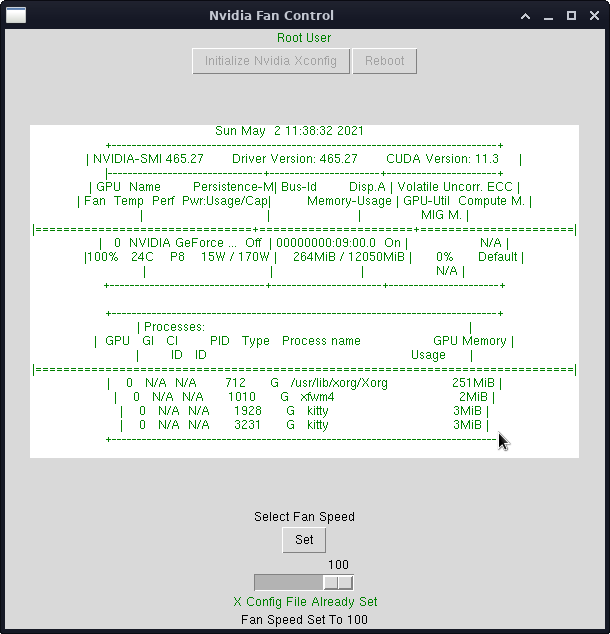
Task: Click 'X Config File Already Set' status
Action: [x=305, y=602]
